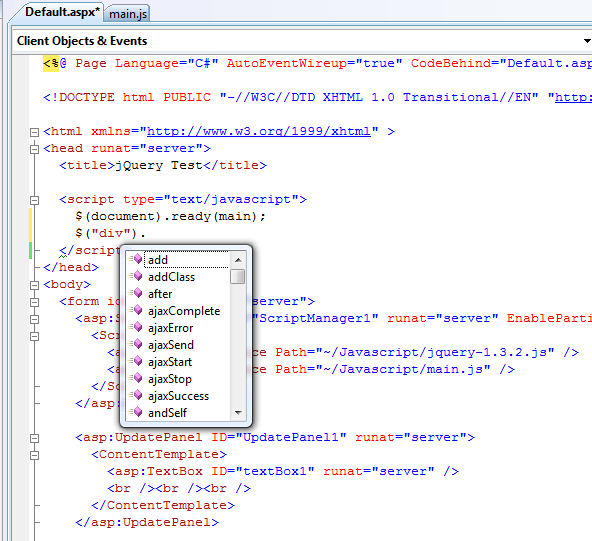Click the method icon beside 'ajaxSuccess'
Viewport: 592px width, 541px height.
pyautogui.click(x=136, y=395)
